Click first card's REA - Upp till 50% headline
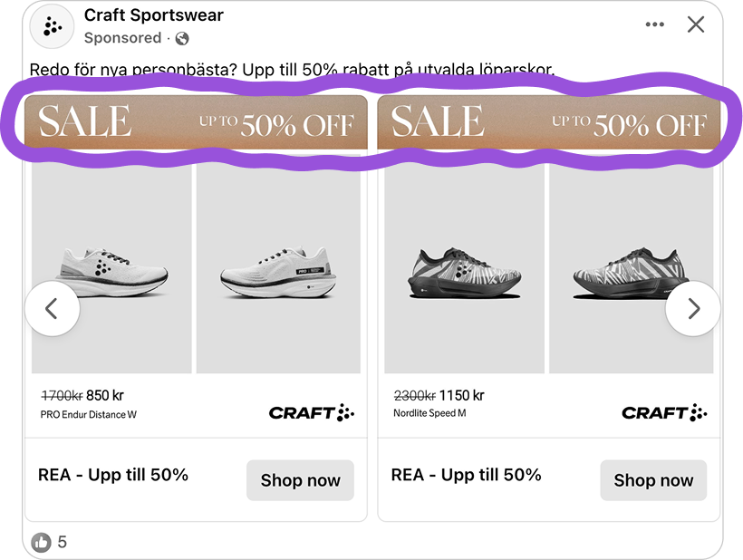 click(113, 475)
